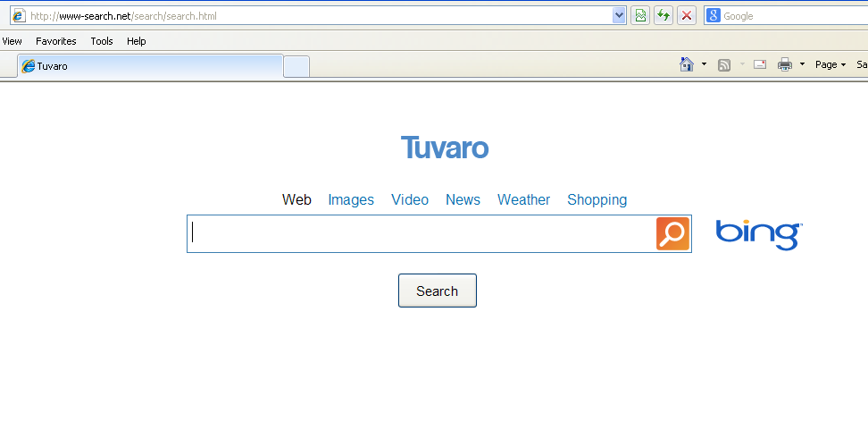Screen dimensions: 868x430
Task: Stop loading with the red X icon
Action: [x=687, y=15]
